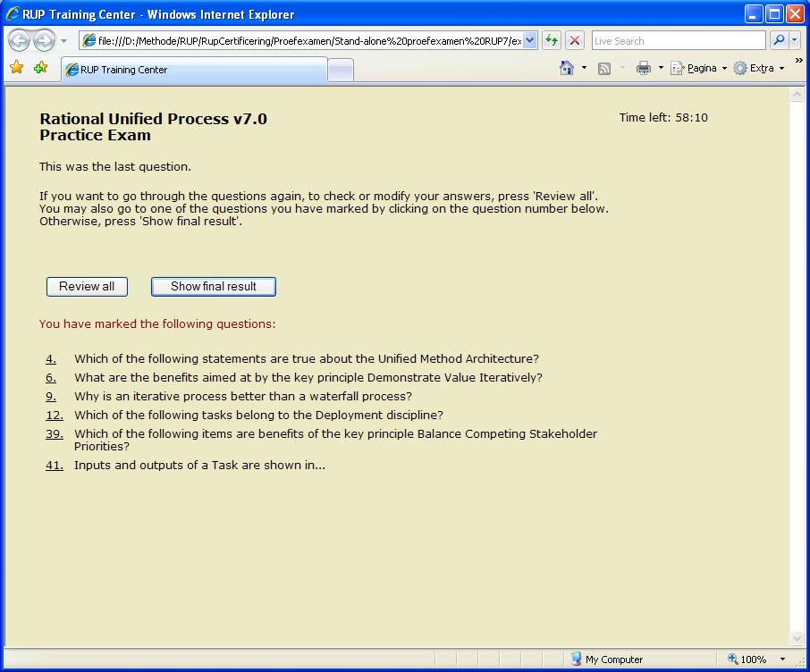Screen dimensions: 810x672
Task: Click the My Computer security zone
Action: (x=607, y=659)
